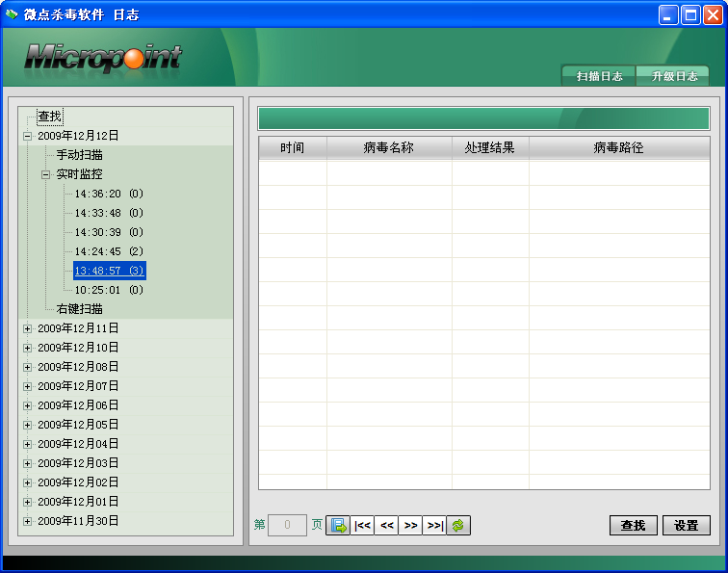Screen dimensions: 728x573
Task: Close the 微点杀毒软件 日志 window
Action: coord(713,14)
